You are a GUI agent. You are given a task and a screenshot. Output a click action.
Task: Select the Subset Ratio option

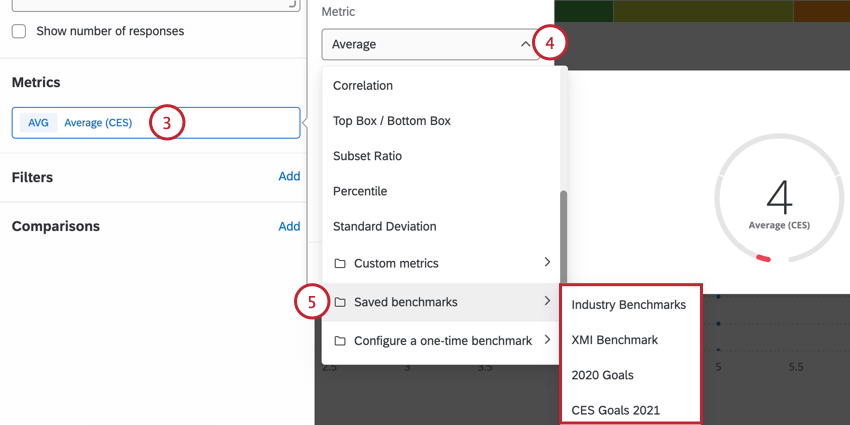(x=367, y=156)
